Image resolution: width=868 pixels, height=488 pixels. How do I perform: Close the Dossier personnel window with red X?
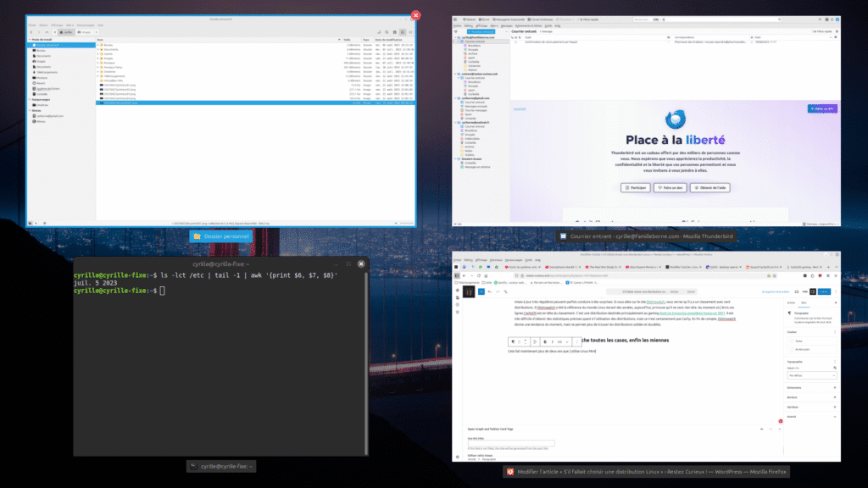pos(415,15)
